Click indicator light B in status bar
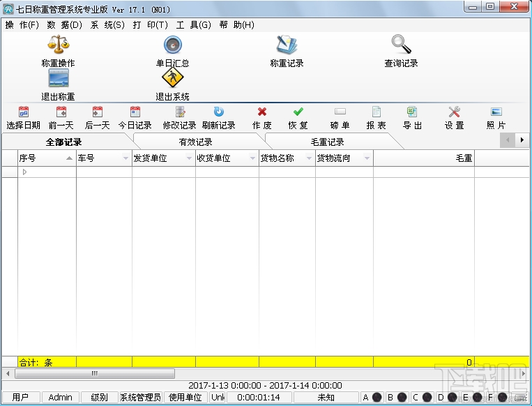Image resolution: width=532 pixels, height=406 pixels. click(x=402, y=397)
